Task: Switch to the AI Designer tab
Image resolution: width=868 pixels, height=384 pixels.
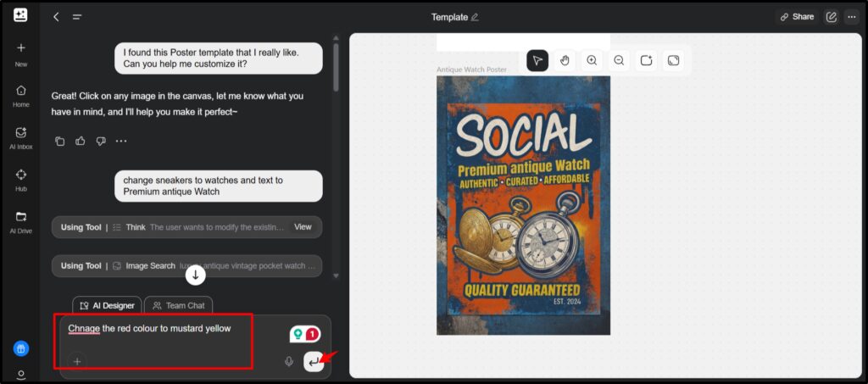Action: point(108,305)
